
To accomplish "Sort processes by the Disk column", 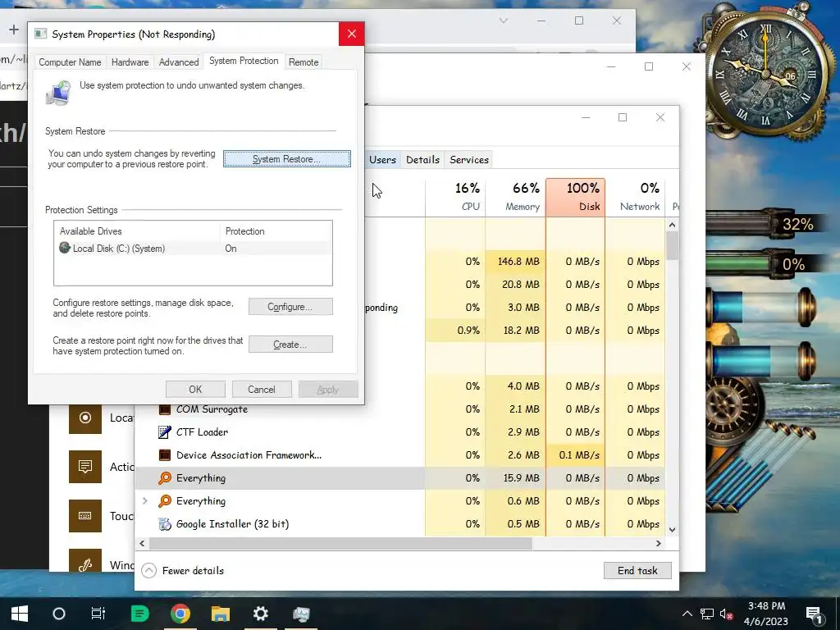I will [x=575, y=197].
